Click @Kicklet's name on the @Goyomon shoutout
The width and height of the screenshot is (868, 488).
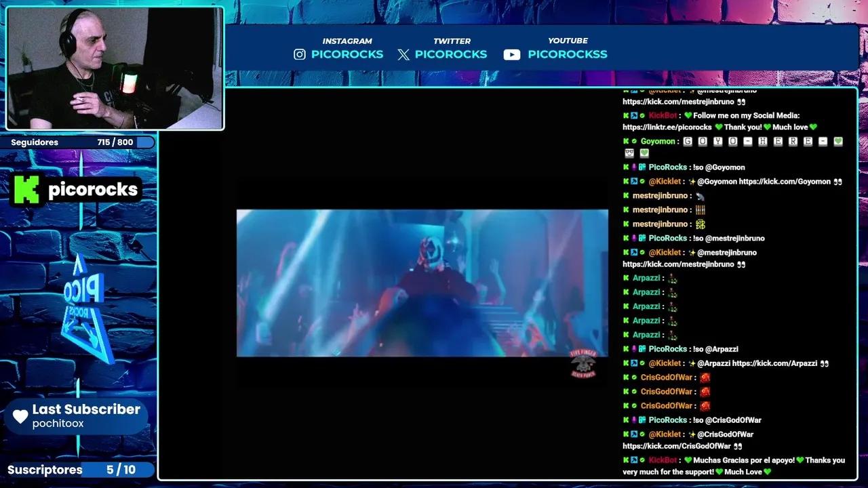(x=665, y=182)
